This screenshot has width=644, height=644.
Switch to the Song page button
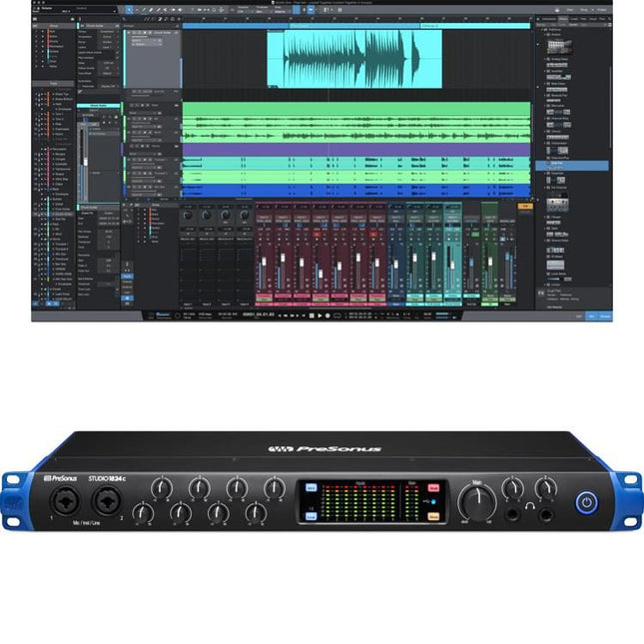pyautogui.click(x=584, y=10)
